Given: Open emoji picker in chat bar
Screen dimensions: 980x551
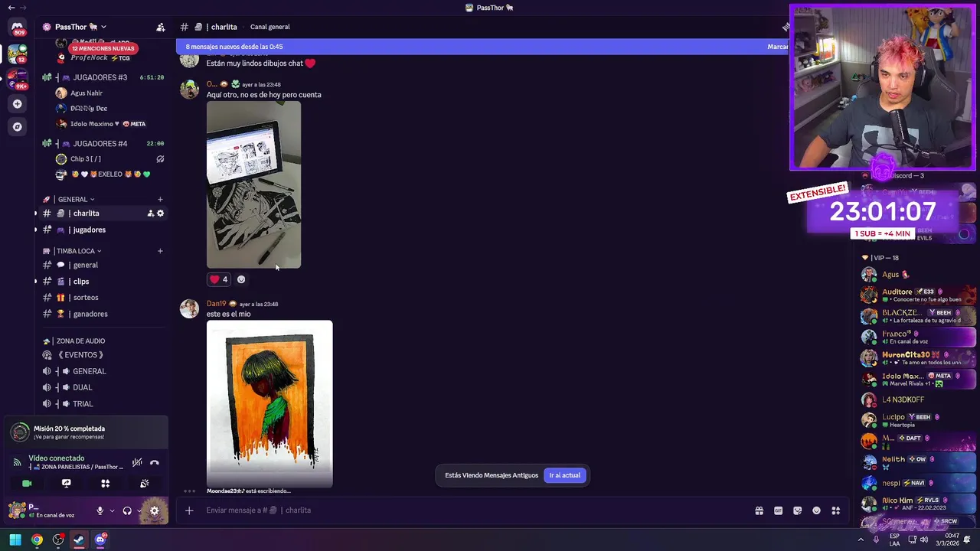Looking at the screenshot, I should tap(816, 510).
